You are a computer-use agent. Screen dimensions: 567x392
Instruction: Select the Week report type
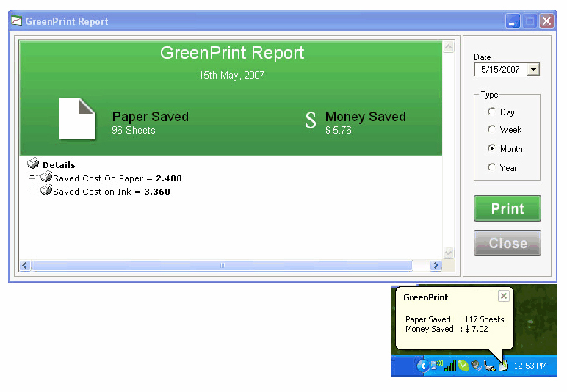tap(491, 129)
